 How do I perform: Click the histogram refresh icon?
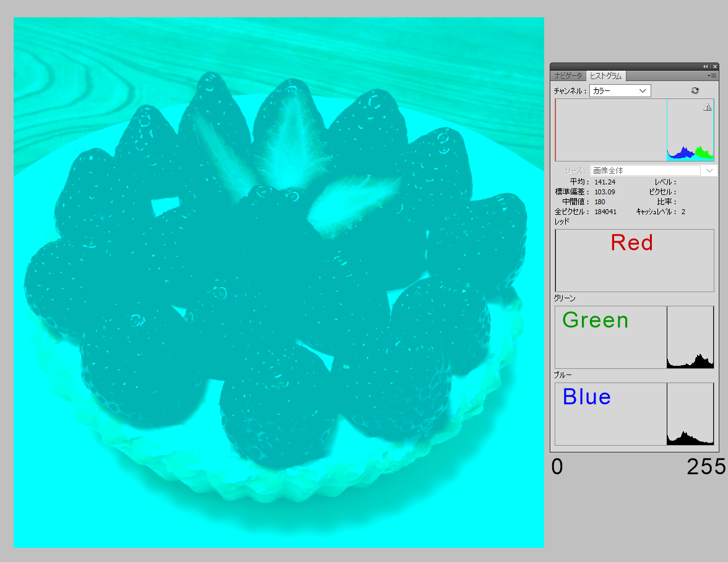click(x=695, y=90)
